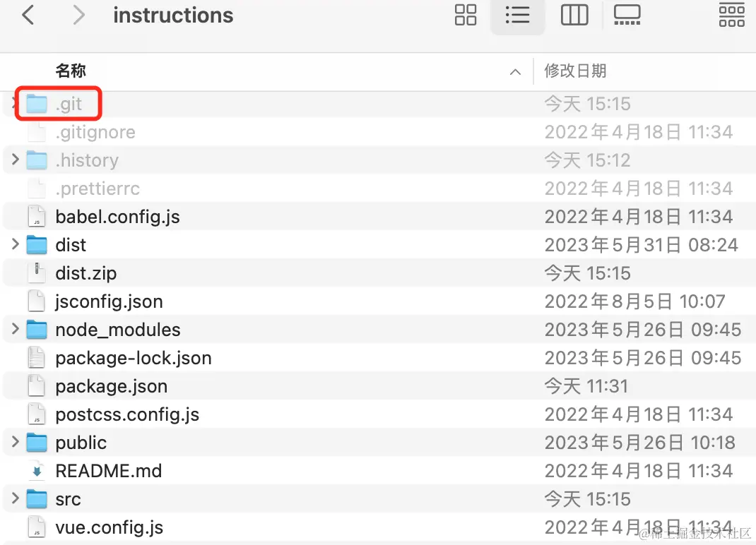The width and height of the screenshot is (756, 545).
Task: Expand the node_modules folder
Action: click(16, 330)
